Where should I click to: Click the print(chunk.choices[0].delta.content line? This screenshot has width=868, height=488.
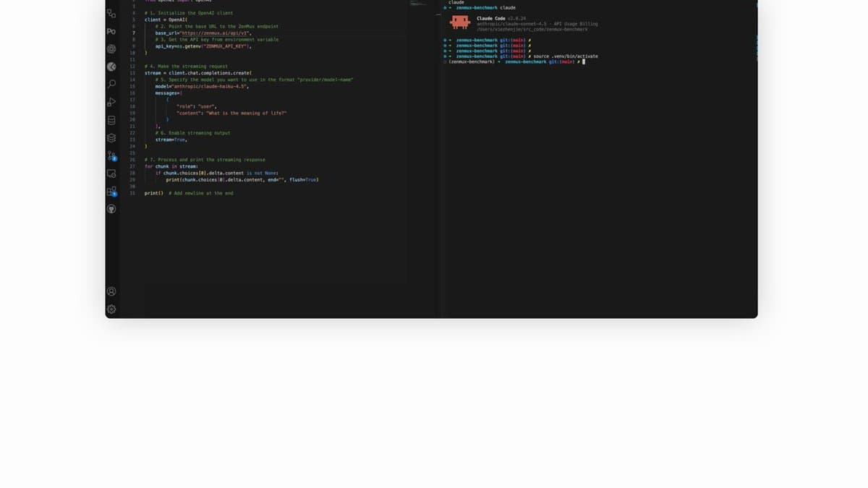coord(242,179)
